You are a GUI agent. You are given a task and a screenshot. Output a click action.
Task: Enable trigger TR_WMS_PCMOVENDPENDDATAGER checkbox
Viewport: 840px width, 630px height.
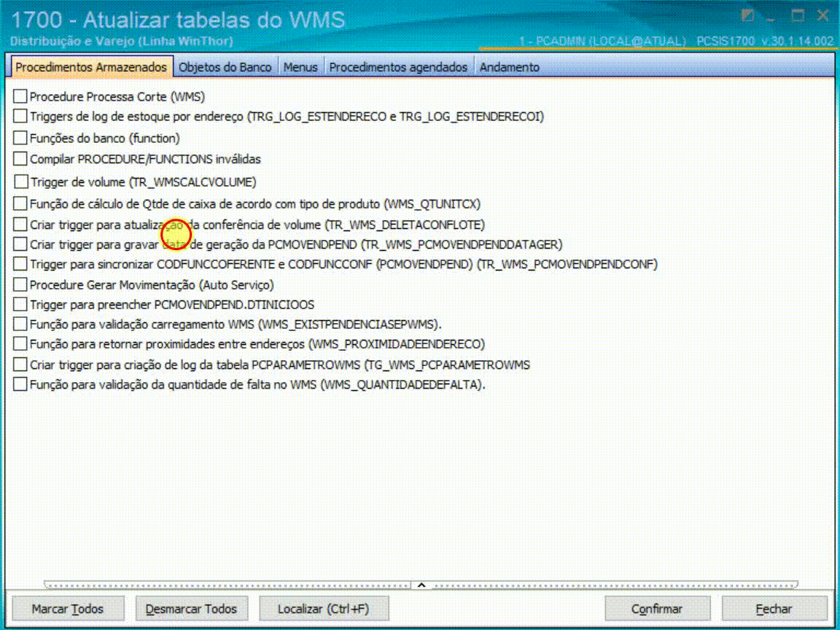point(20,244)
